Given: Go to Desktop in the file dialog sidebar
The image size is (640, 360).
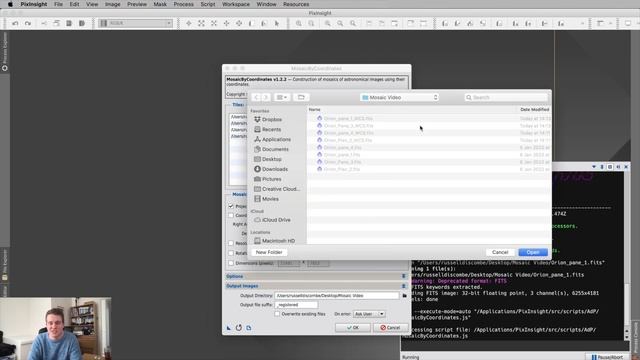Looking at the screenshot, I should [268, 159].
